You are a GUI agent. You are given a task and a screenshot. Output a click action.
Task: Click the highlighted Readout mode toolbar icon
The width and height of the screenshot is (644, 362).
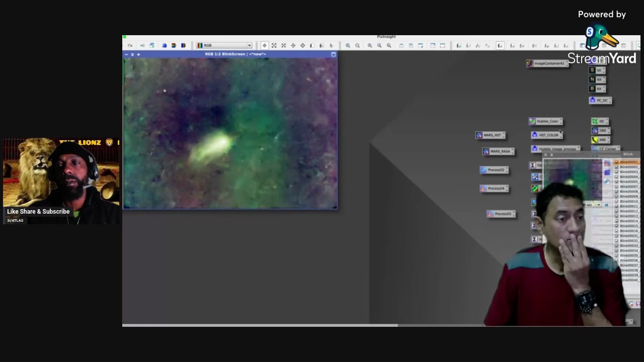pos(264,46)
